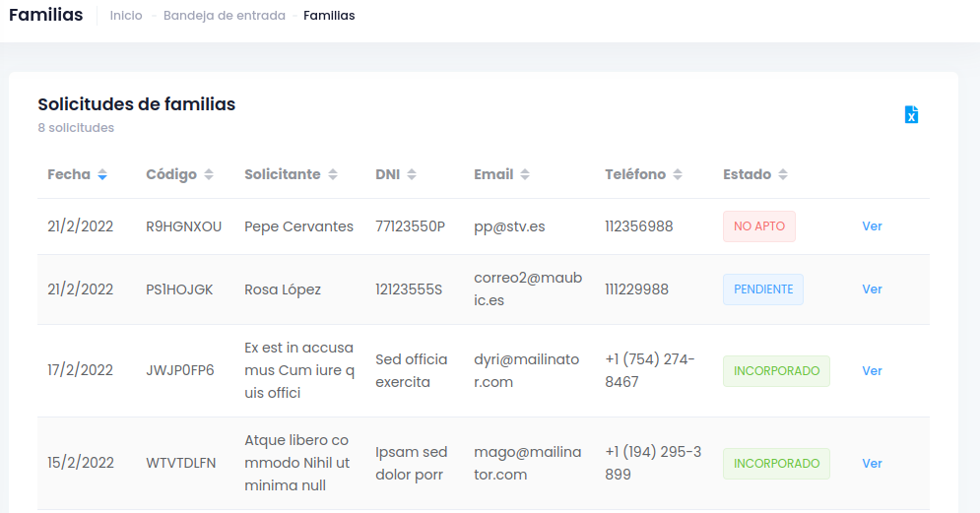Select the pp@stv.es email cell

coord(509,226)
